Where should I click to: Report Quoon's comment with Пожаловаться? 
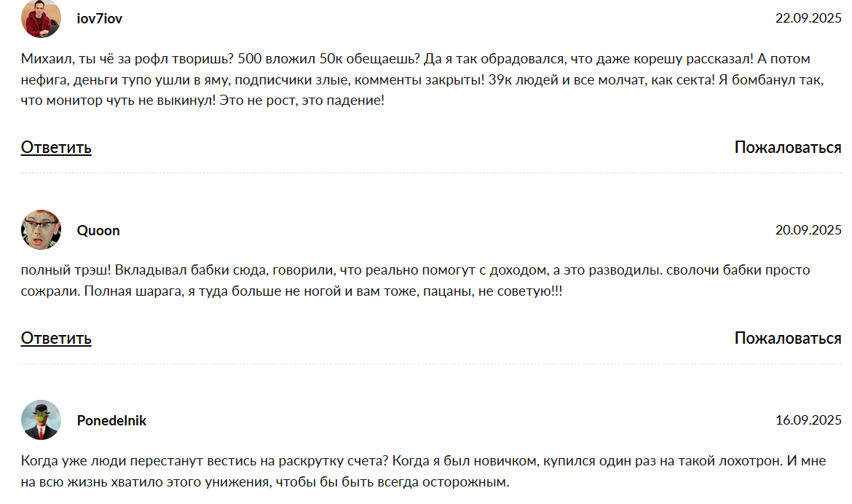(x=787, y=339)
